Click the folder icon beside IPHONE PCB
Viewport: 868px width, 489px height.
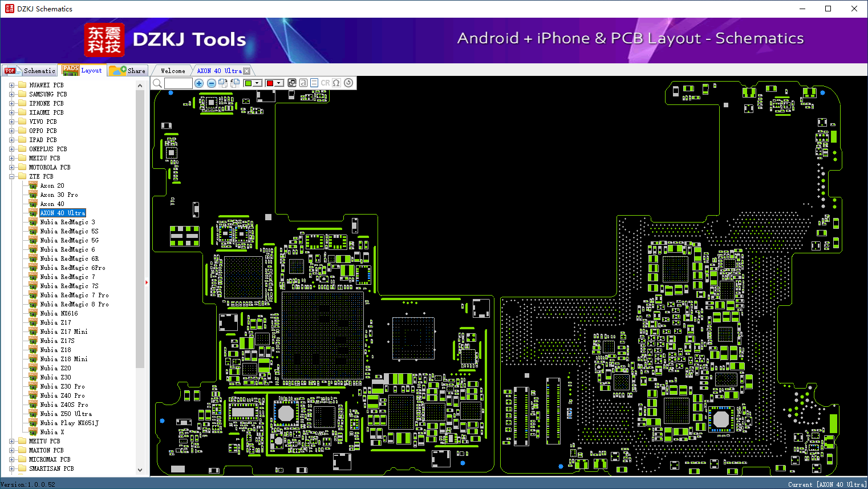[x=22, y=103]
